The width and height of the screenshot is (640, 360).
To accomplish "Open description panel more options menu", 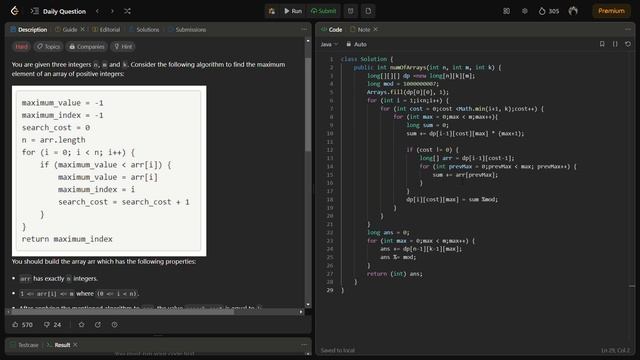I will tap(304, 29).
